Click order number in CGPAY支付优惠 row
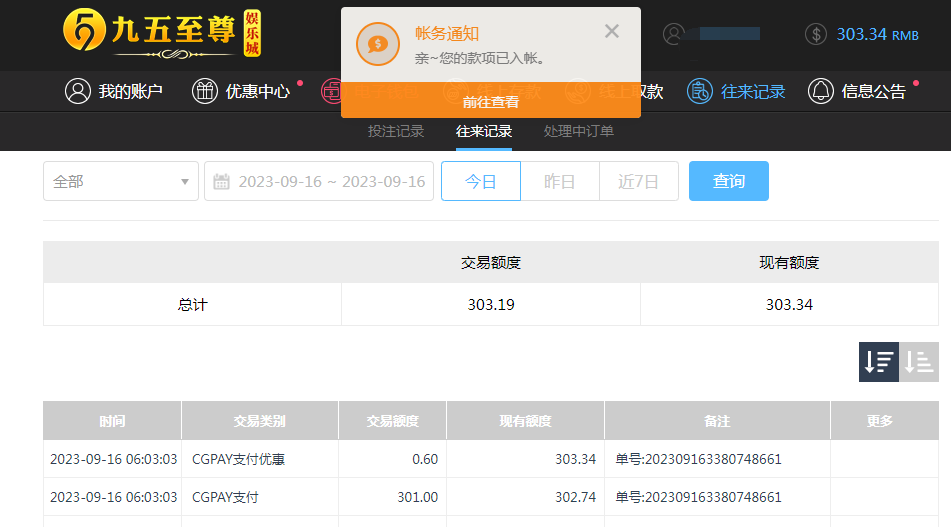Viewport: 951px width, 527px height. (x=698, y=459)
